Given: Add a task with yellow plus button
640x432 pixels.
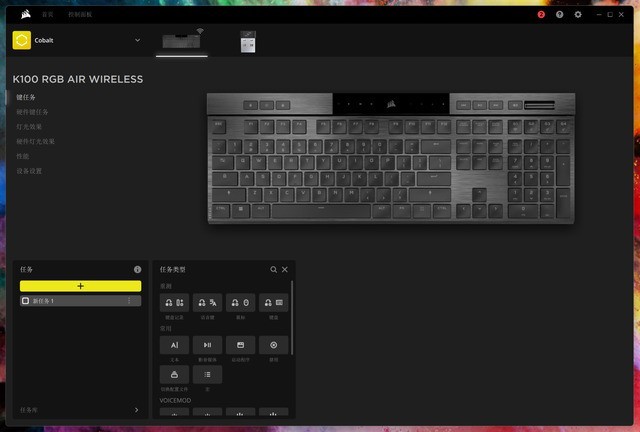Looking at the screenshot, I should [x=80, y=286].
